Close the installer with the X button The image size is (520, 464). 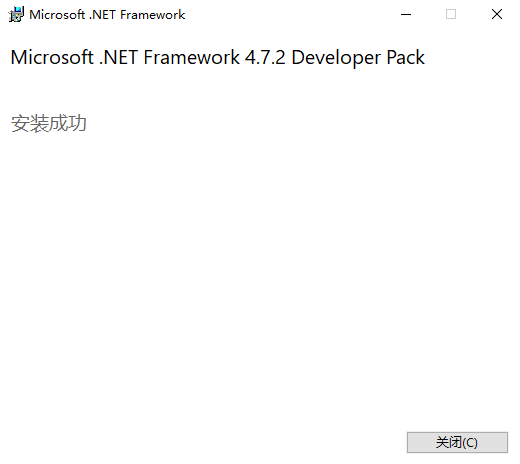[497, 14]
